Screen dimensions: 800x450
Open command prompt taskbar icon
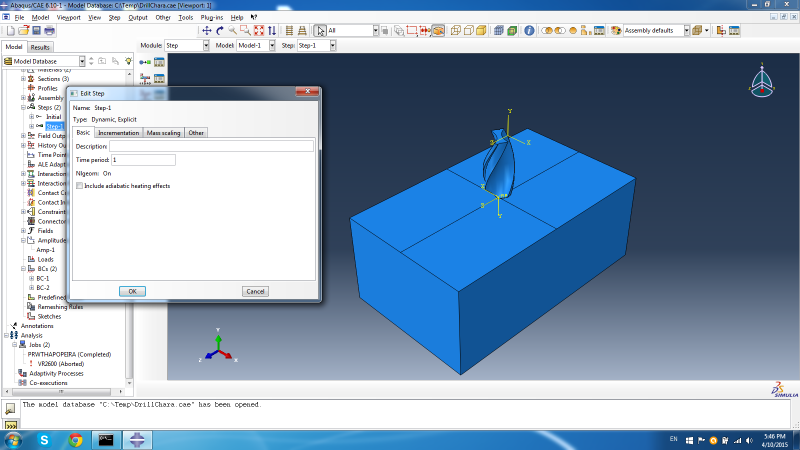point(106,440)
